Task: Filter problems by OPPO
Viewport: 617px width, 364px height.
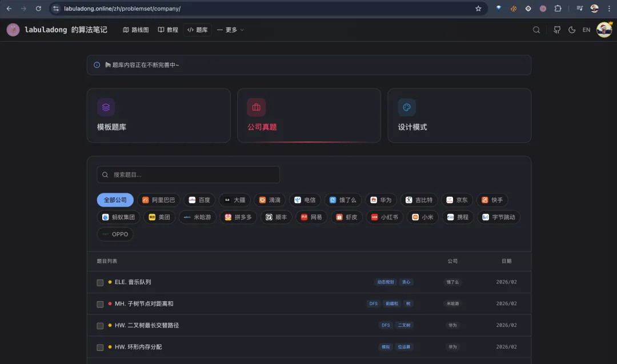Action: (x=115, y=234)
